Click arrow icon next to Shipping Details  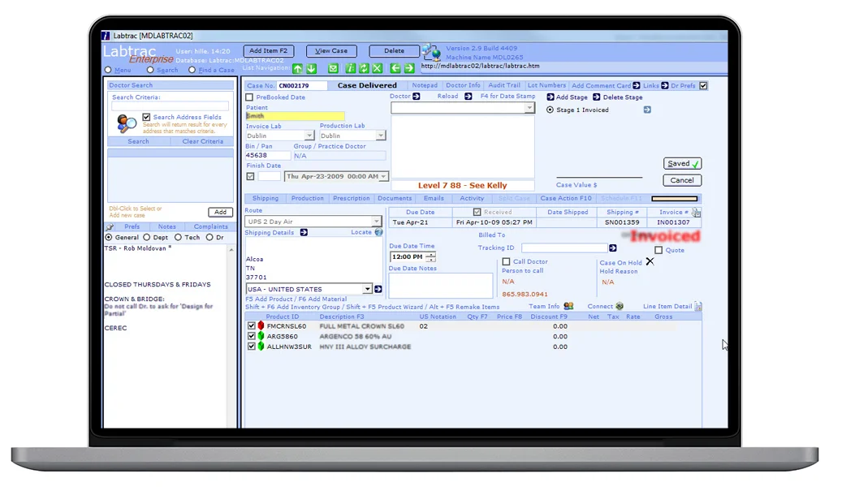[304, 232]
